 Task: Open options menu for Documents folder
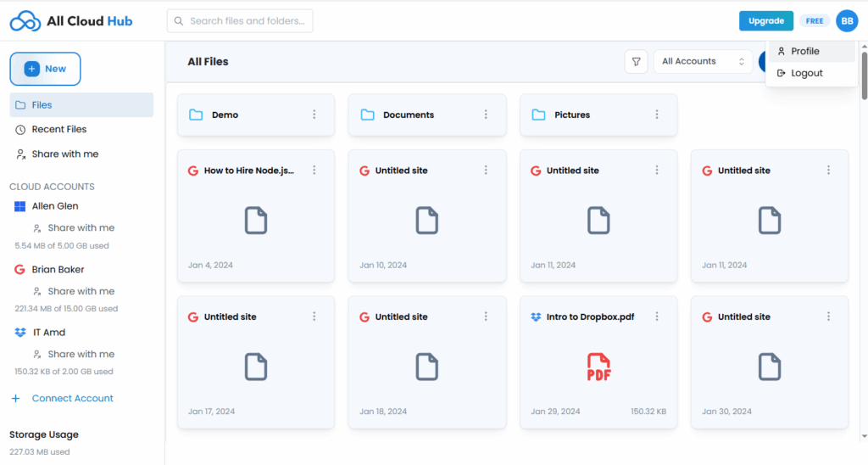486,115
